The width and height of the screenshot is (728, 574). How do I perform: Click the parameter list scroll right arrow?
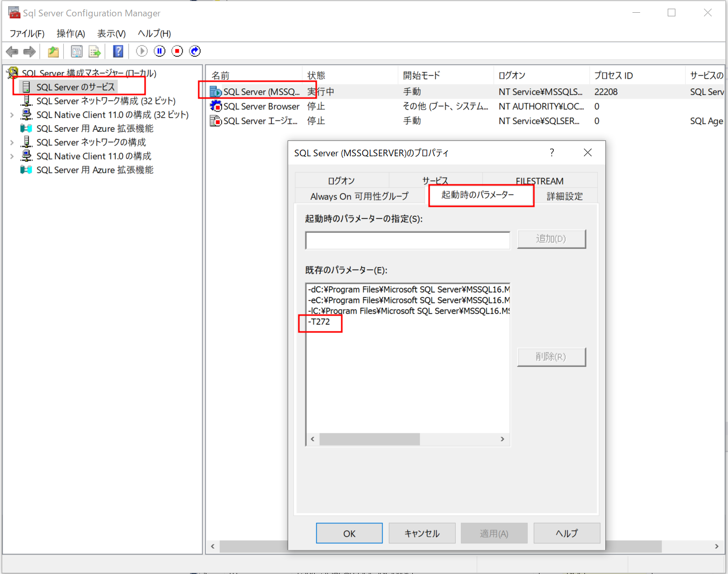click(x=503, y=439)
